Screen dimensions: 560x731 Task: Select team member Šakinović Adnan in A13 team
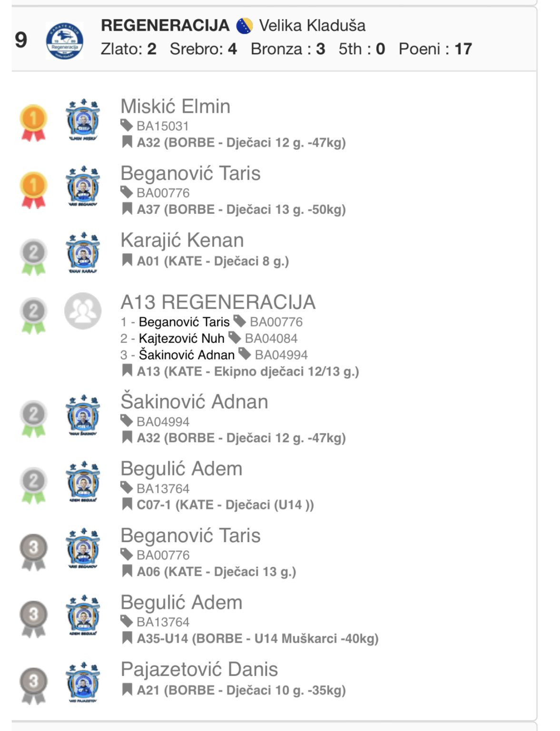pos(187,355)
